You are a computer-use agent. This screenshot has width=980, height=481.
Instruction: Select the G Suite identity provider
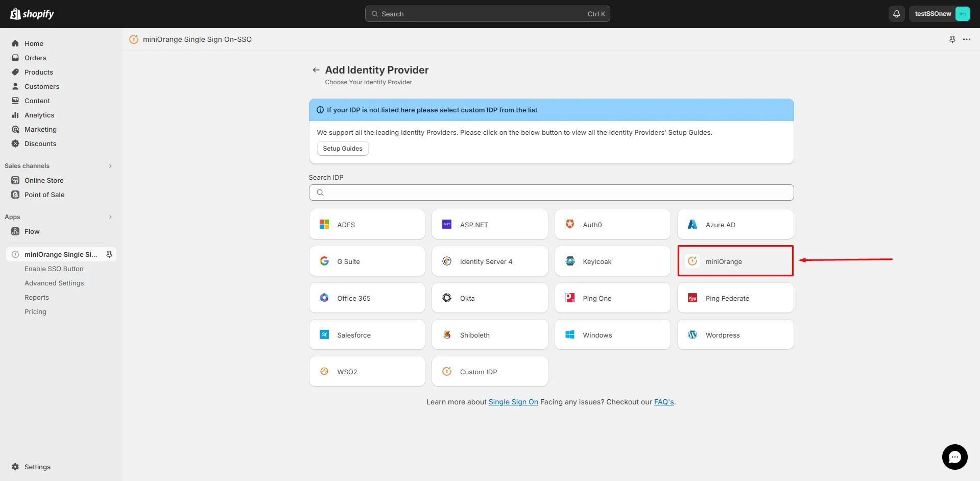tap(367, 261)
